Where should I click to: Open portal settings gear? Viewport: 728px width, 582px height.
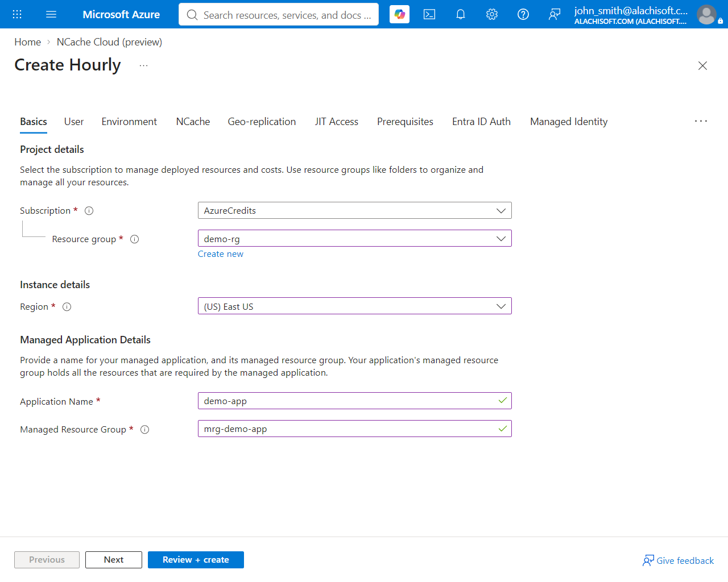coord(492,14)
